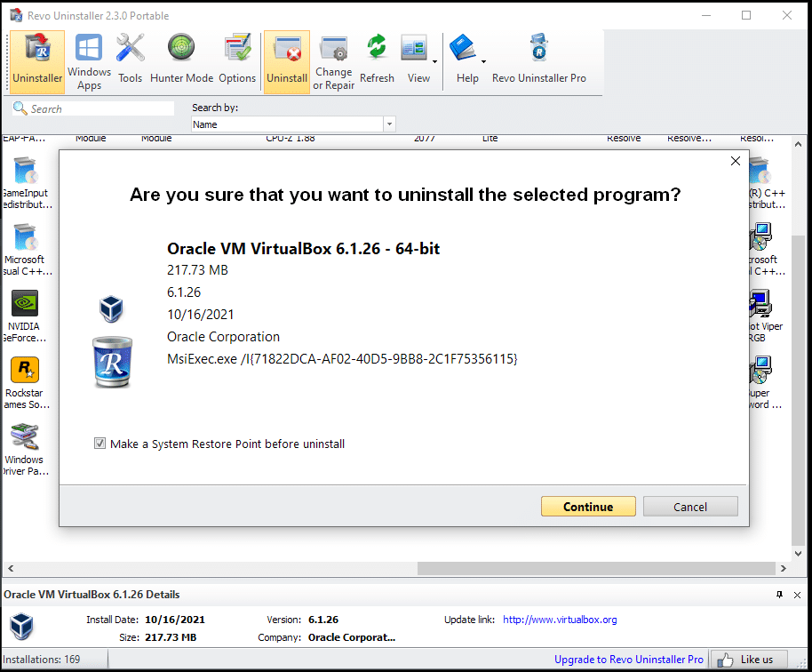Click the uninstall command MsiExec.exe text

(342, 359)
